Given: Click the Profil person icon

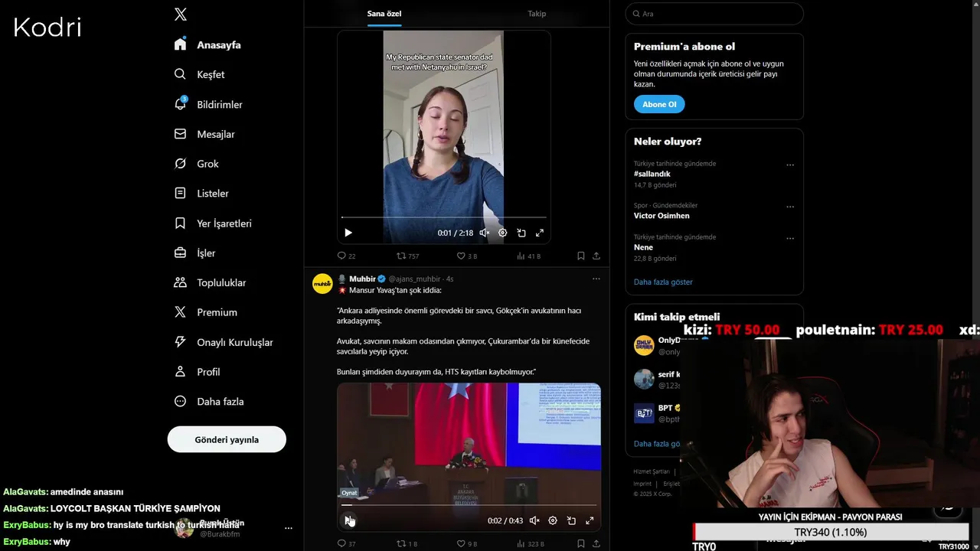Looking at the screenshot, I should tap(180, 371).
